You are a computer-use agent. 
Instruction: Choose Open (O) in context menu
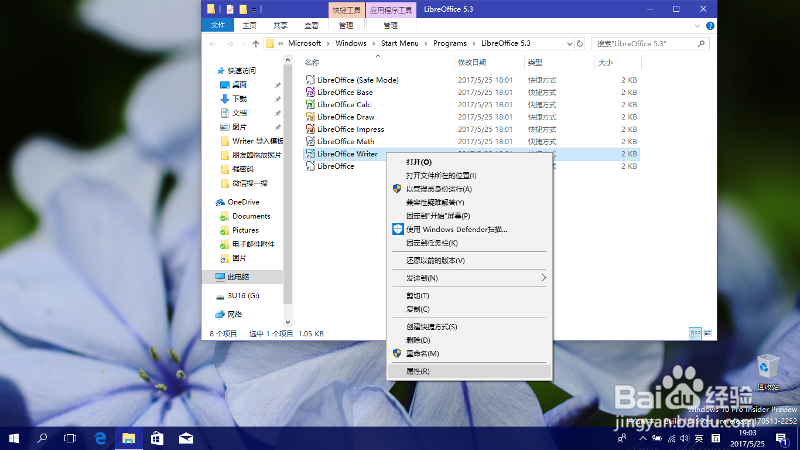(469, 162)
